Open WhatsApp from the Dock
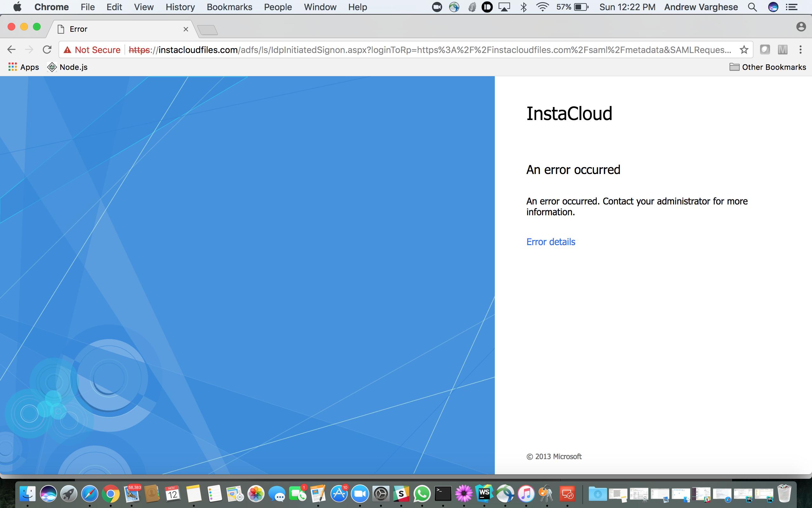This screenshot has height=508, width=812. [x=422, y=494]
